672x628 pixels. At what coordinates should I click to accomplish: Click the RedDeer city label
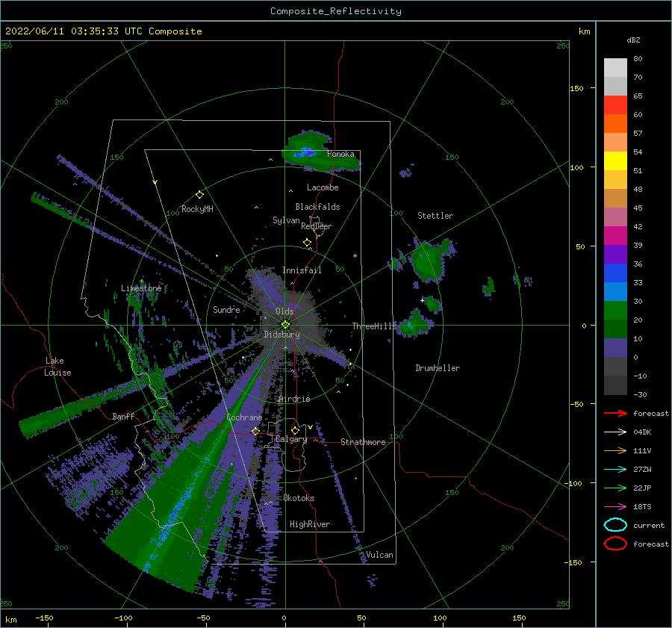[x=317, y=226]
